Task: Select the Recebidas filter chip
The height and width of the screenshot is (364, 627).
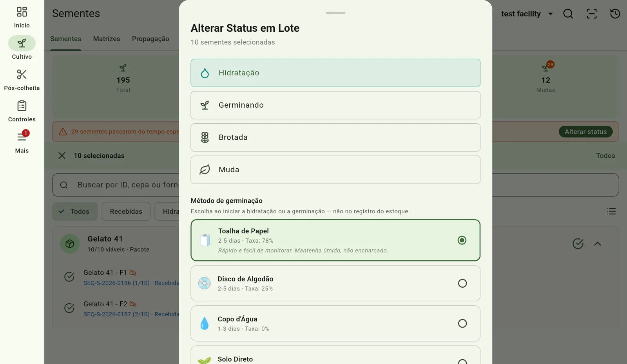Action: tap(126, 211)
